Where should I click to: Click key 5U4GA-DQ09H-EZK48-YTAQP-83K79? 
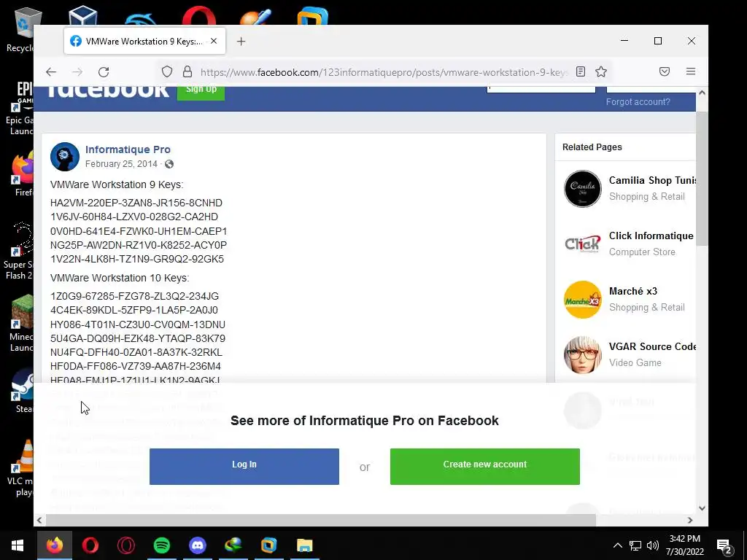click(x=138, y=338)
